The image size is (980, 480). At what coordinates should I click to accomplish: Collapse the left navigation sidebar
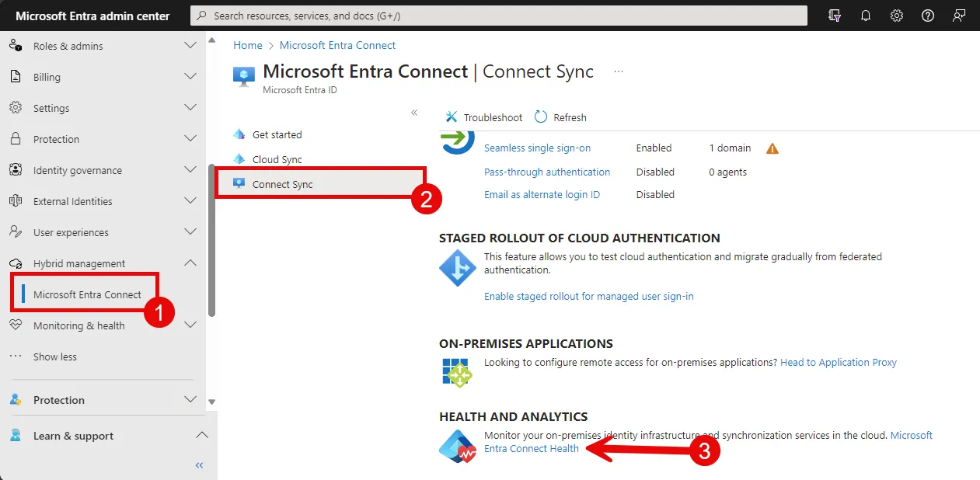[200, 465]
